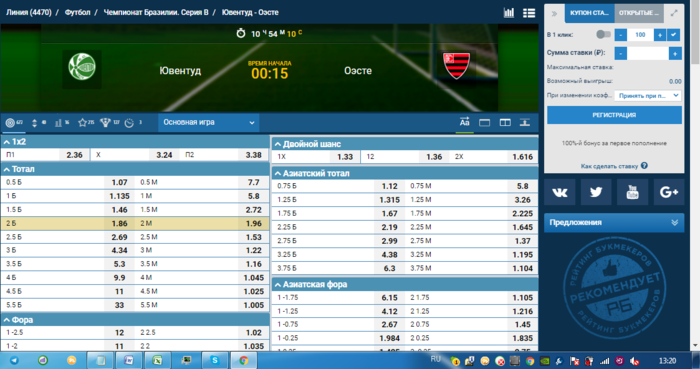The height and width of the screenshot is (369, 700).
Task: Increase one-click amount with plus button
Action: point(660,34)
